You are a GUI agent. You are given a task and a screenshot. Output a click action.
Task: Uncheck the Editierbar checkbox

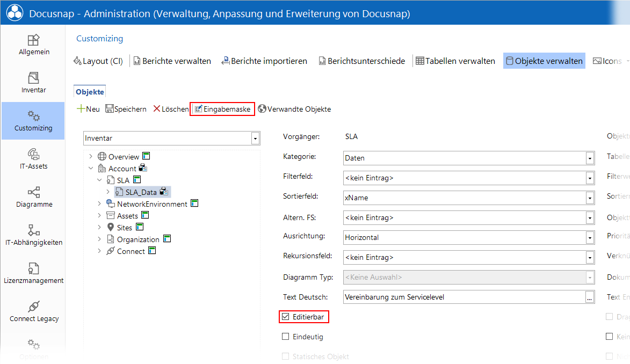point(285,317)
